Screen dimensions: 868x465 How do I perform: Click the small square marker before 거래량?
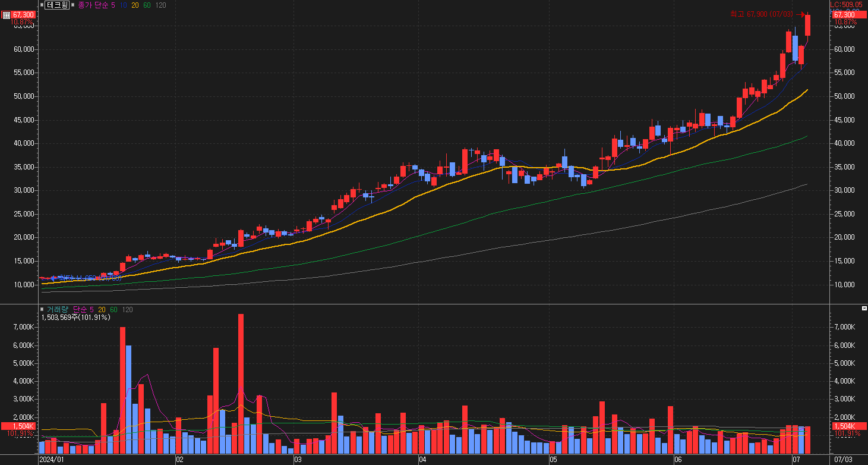(x=42, y=309)
